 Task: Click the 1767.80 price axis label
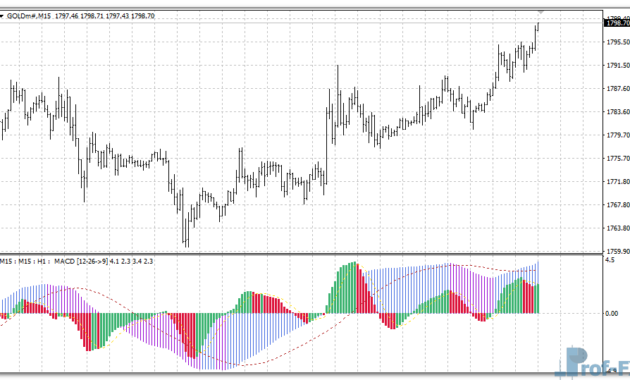(618, 204)
